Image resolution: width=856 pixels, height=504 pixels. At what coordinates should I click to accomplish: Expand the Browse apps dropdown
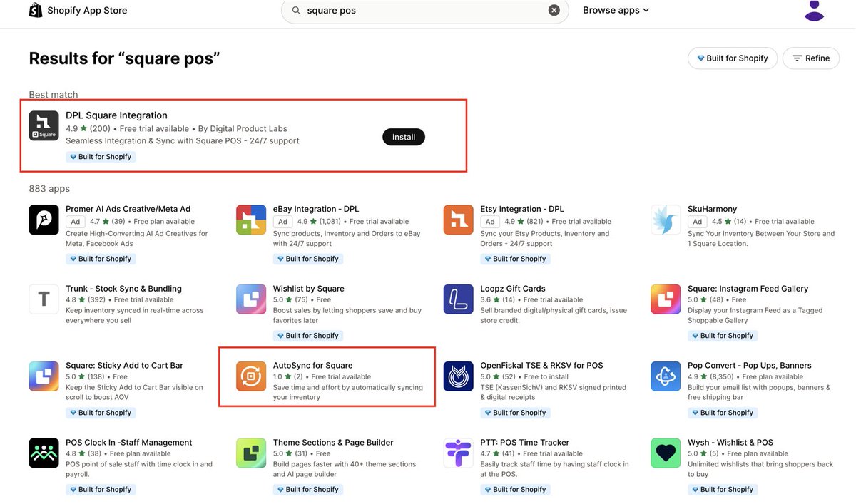coord(616,11)
